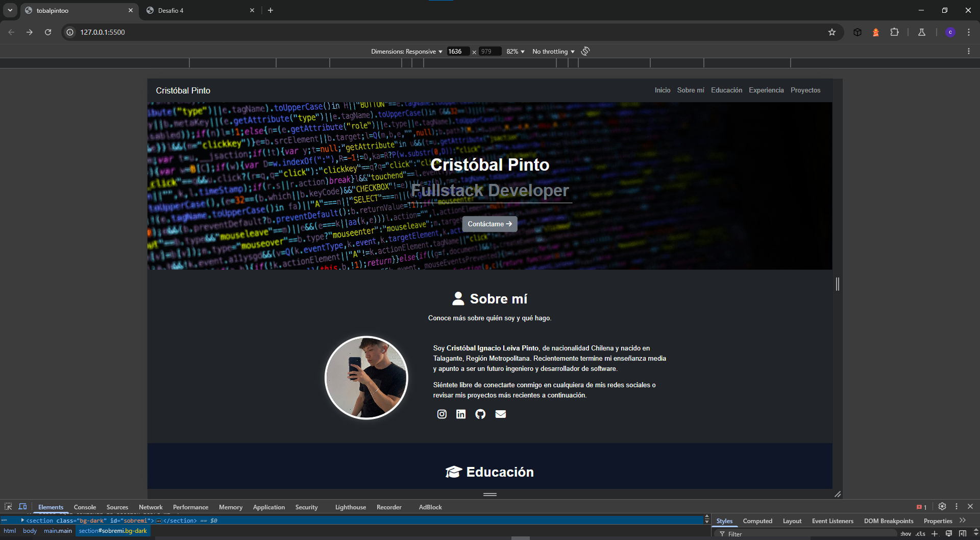
Task: Click the Instagram social icon
Action: (x=442, y=414)
